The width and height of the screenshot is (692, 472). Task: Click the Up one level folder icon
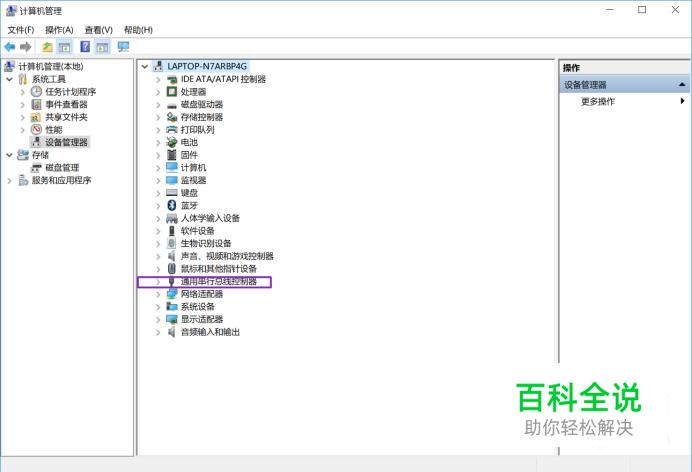pos(47,47)
